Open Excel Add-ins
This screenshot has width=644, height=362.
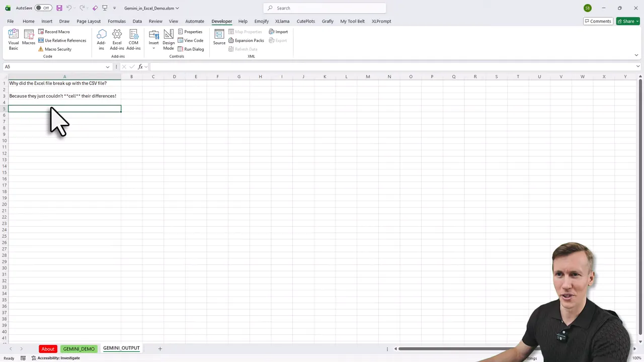point(117,40)
